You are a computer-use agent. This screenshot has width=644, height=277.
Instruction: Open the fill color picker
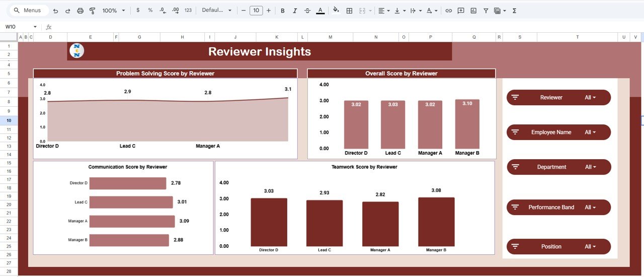(x=336, y=11)
